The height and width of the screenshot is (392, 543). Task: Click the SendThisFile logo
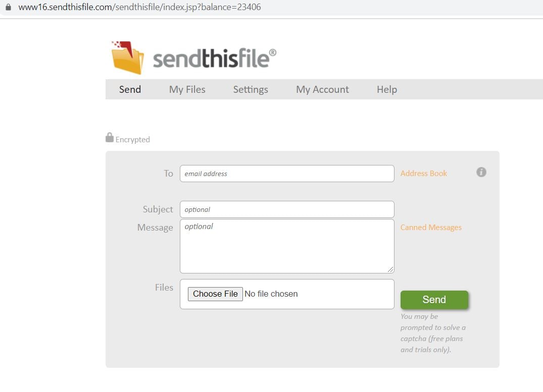(192, 57)
